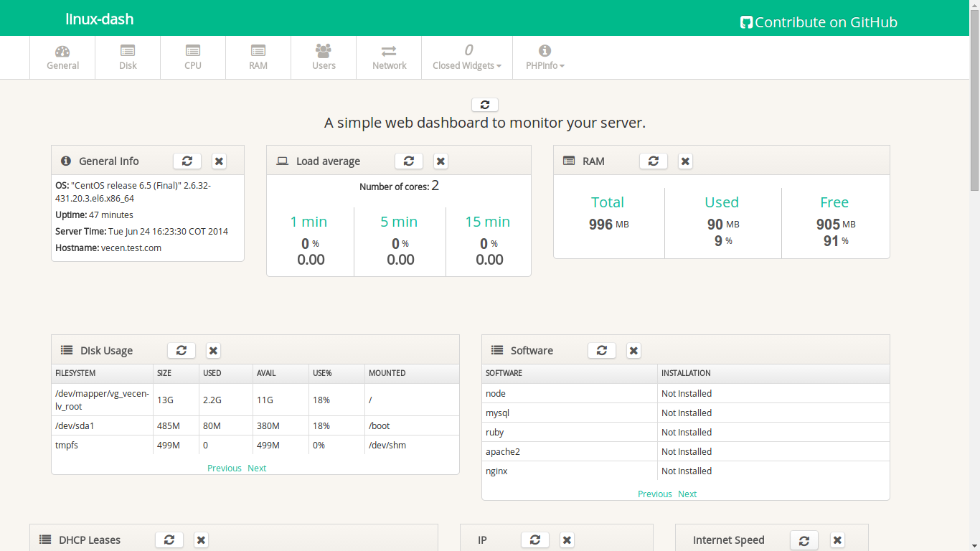Hide the Software widget

point(633,350)
